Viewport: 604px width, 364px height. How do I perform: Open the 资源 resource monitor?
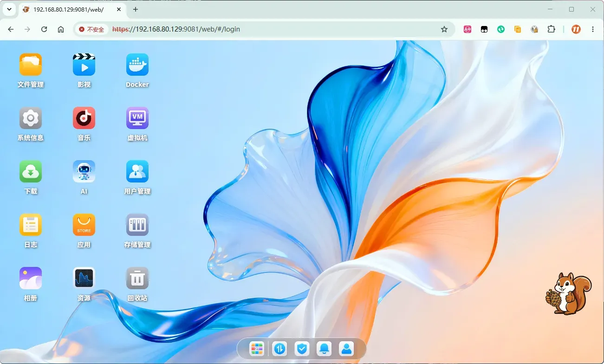84,278
